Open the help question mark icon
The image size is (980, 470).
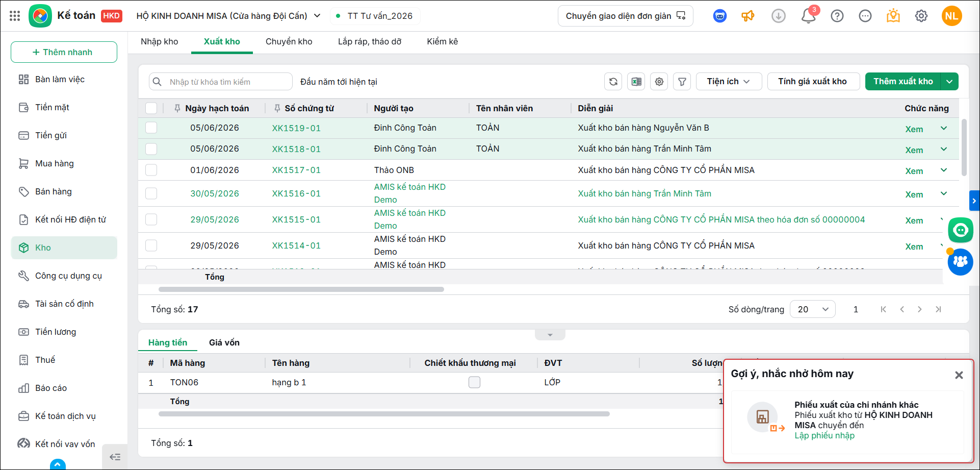[x=837, y=16]
